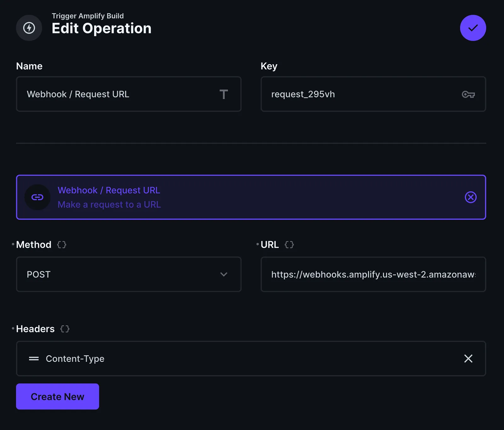
Task: Toggle raw value braces next to URL
Action: coord(289,245)
